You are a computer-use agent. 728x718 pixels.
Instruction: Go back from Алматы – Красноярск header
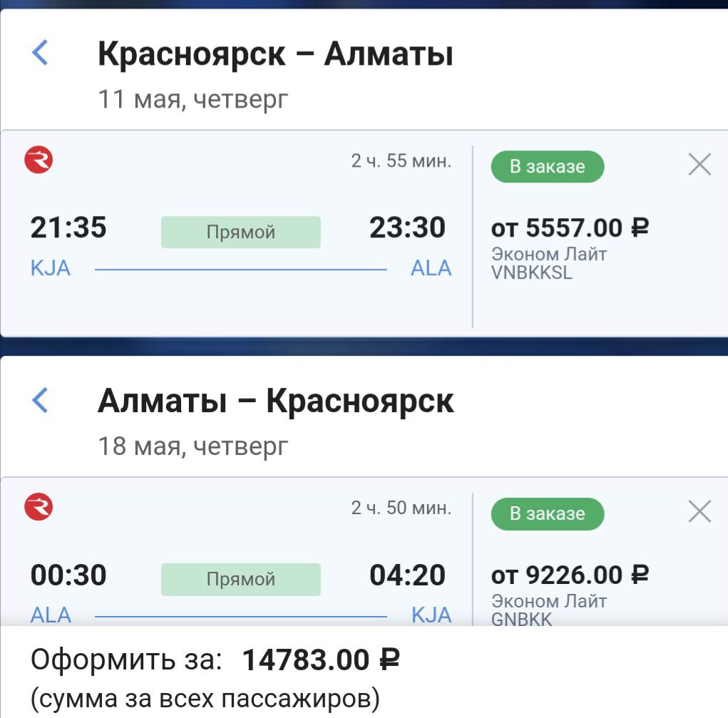pos(41,400)
